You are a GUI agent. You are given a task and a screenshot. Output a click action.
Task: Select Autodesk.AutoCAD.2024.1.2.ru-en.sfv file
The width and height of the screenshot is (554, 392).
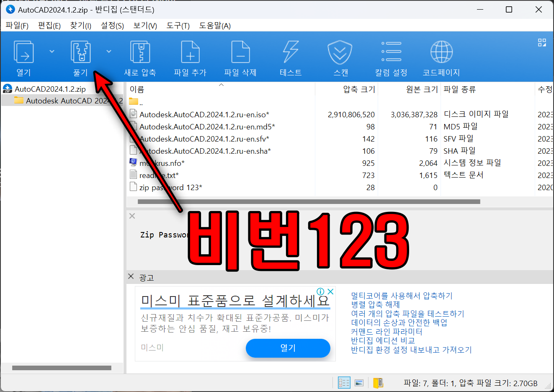(204, 139)
